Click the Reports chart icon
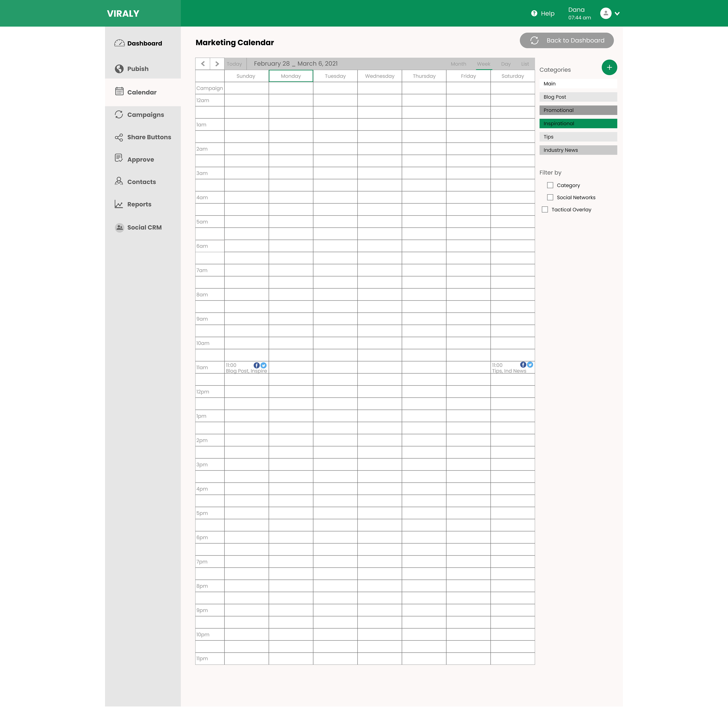The width and height of the screenshot is (728, 719). 119,204
